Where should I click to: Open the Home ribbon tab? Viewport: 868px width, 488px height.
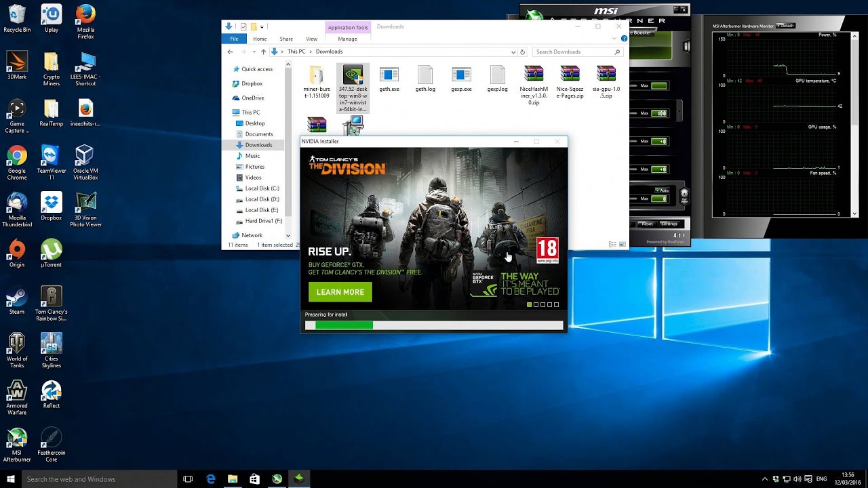coord(260,39)
